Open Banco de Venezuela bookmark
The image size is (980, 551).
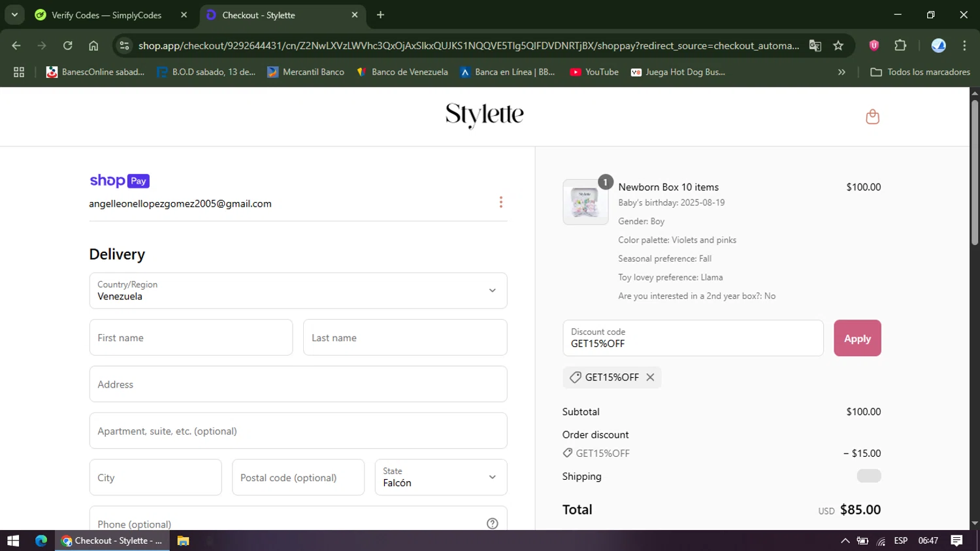pyautogui.click(x=402, y=72)
